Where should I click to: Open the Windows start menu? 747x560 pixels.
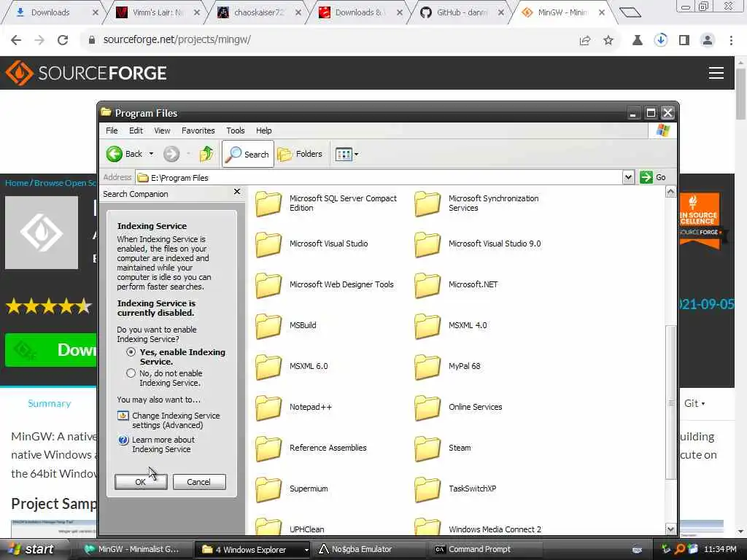pos(32,549)
